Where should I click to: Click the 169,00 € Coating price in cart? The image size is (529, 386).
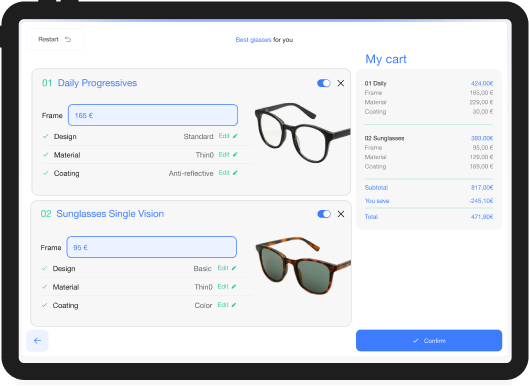click(x=481, y=166)
